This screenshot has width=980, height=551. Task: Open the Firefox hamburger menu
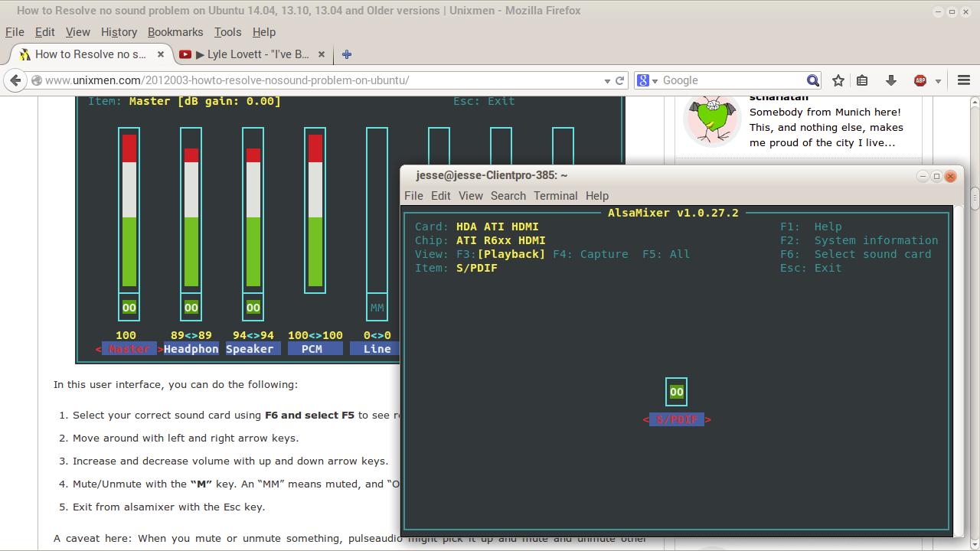click(x=964, y=80)
